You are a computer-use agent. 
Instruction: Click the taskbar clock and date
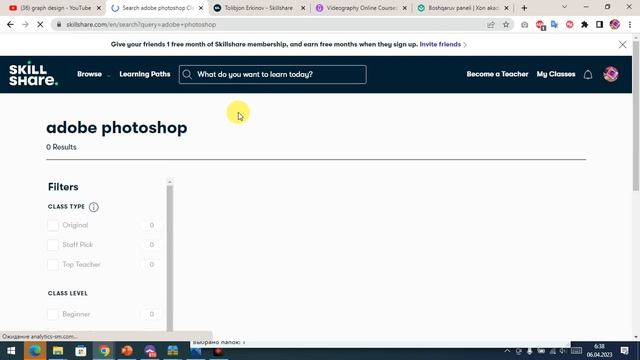[x=599, y=351]
